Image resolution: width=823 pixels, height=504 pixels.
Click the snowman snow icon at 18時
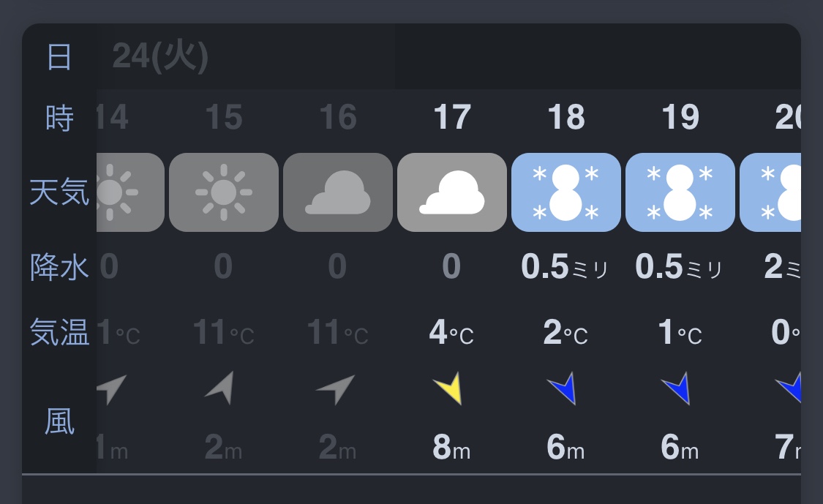pyautogui.click(x=566, y=192)
